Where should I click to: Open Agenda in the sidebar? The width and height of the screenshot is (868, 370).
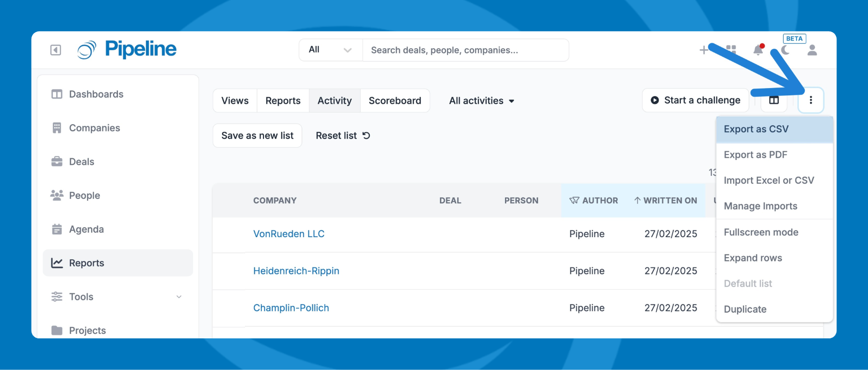coord(86,229)
